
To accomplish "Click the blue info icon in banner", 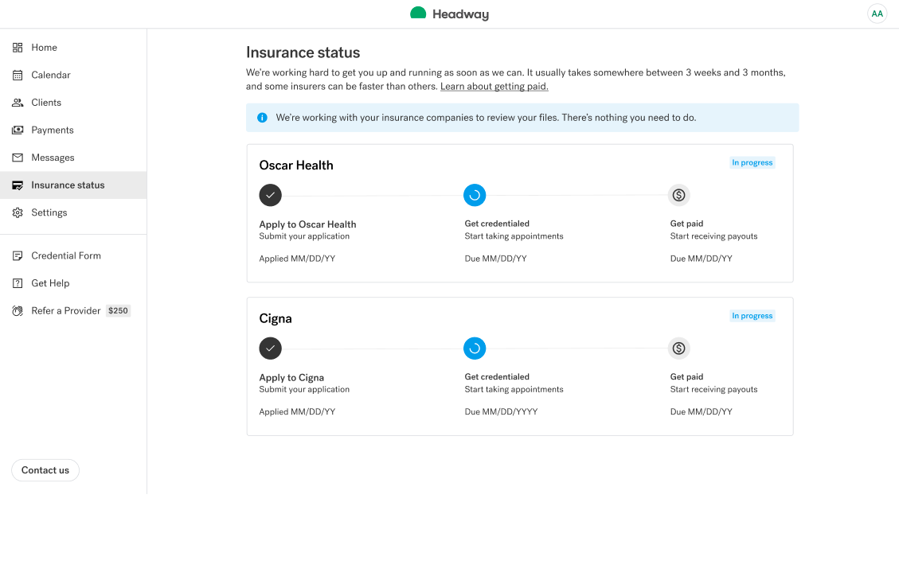I will pos(262,118).
